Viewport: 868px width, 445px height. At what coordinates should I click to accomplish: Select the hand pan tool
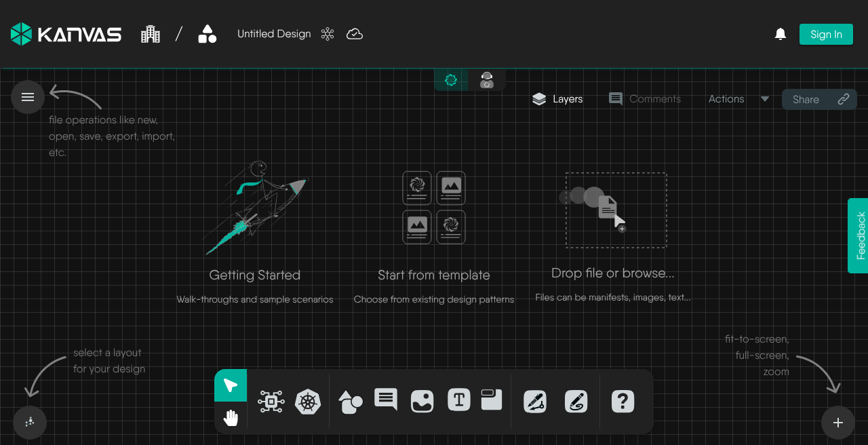click(x=231, y=418)
